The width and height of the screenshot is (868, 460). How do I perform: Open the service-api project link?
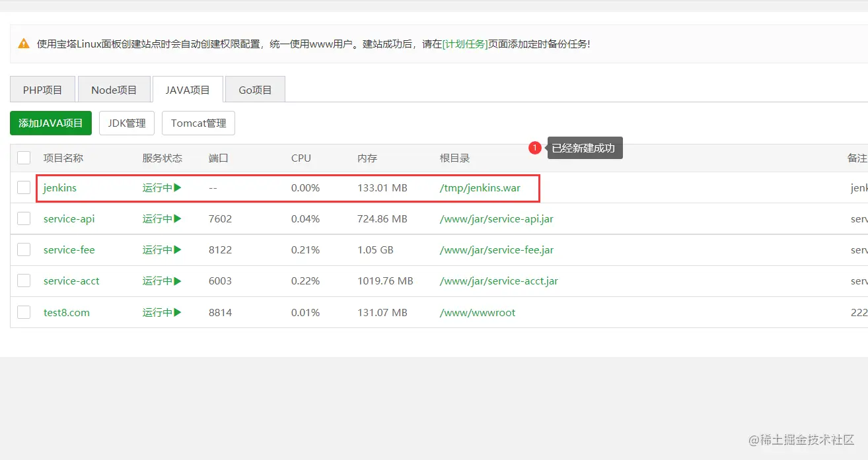pos(69,218)
